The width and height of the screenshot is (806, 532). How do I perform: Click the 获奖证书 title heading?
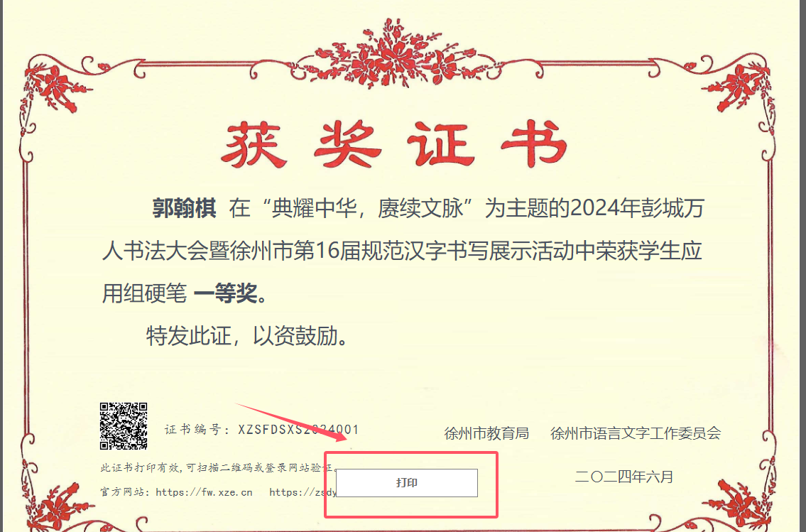[395, 145]
